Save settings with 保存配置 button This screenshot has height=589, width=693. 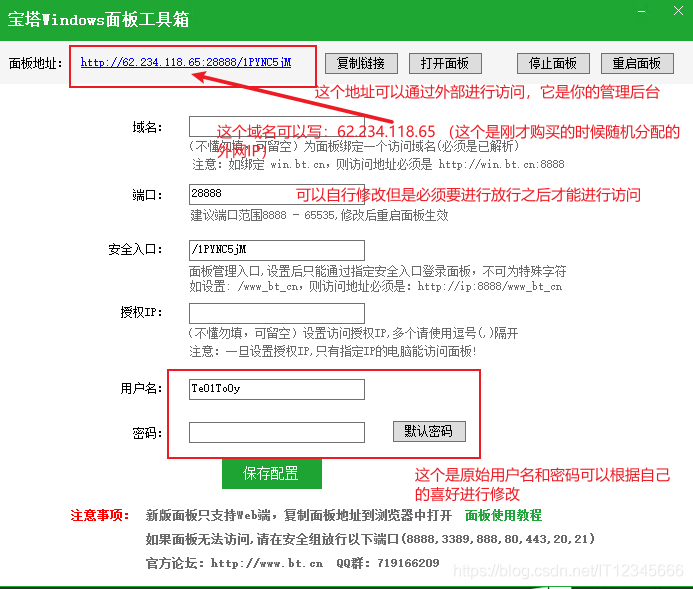point(271,474)
